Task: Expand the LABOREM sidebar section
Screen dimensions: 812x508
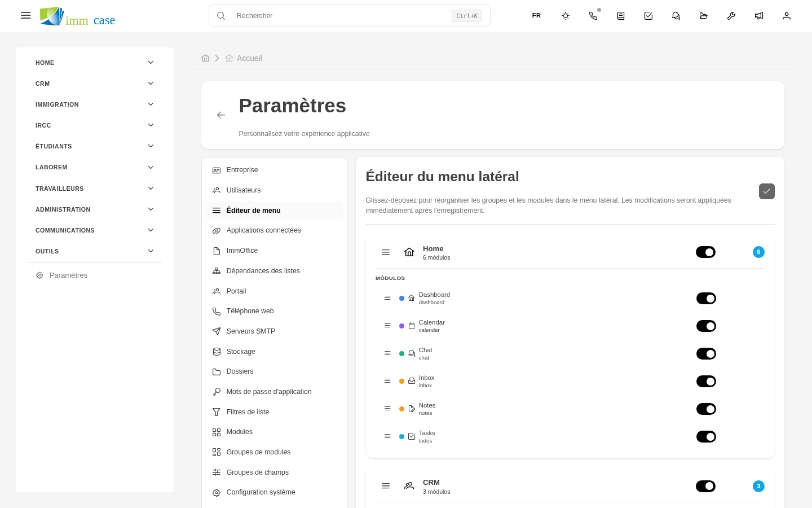Action: tap(95, 167)
